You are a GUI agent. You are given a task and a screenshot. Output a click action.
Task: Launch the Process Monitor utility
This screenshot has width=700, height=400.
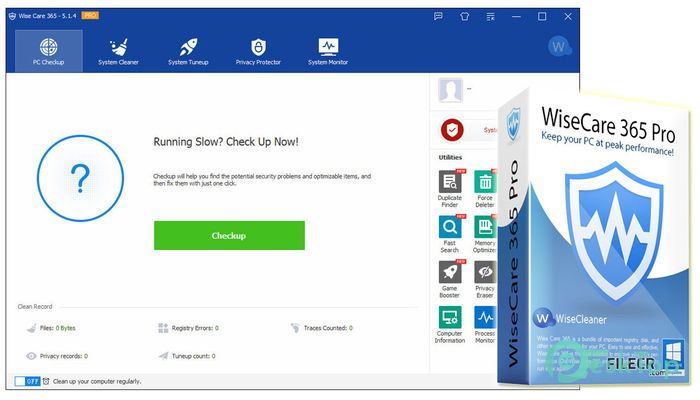(485, 325)
